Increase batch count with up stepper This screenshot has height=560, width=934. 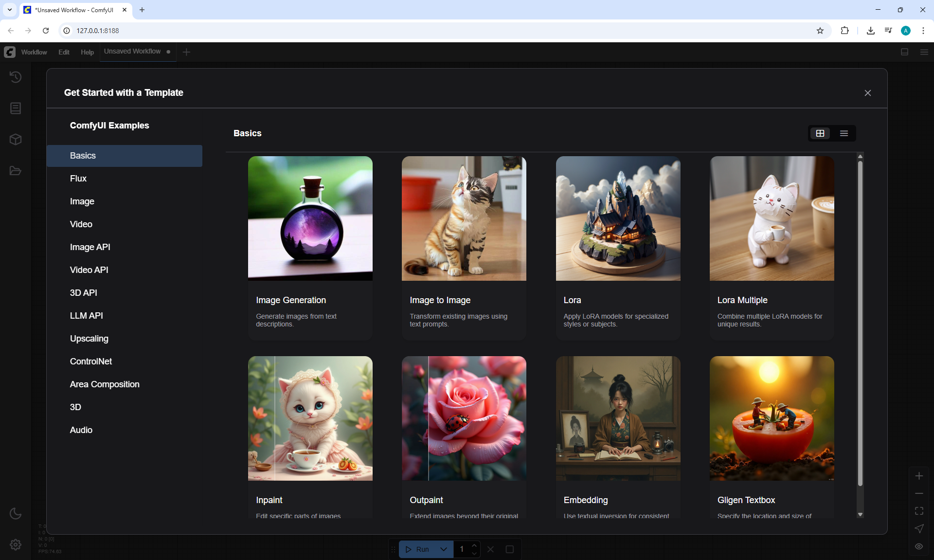[474, 545]
